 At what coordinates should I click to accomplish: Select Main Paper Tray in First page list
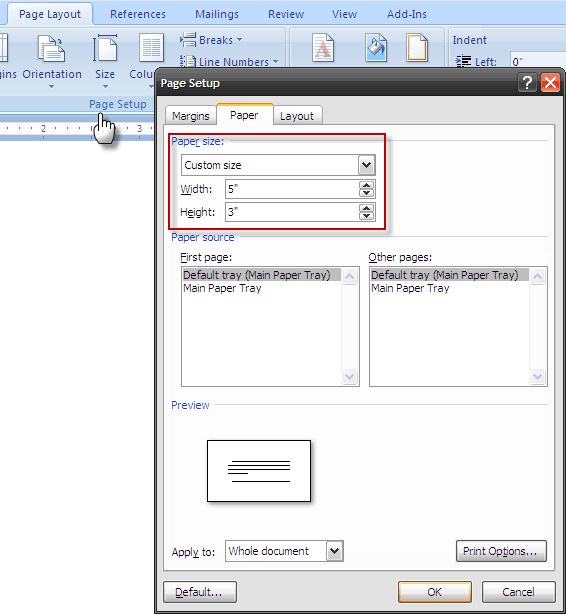[x=222, y=288]
